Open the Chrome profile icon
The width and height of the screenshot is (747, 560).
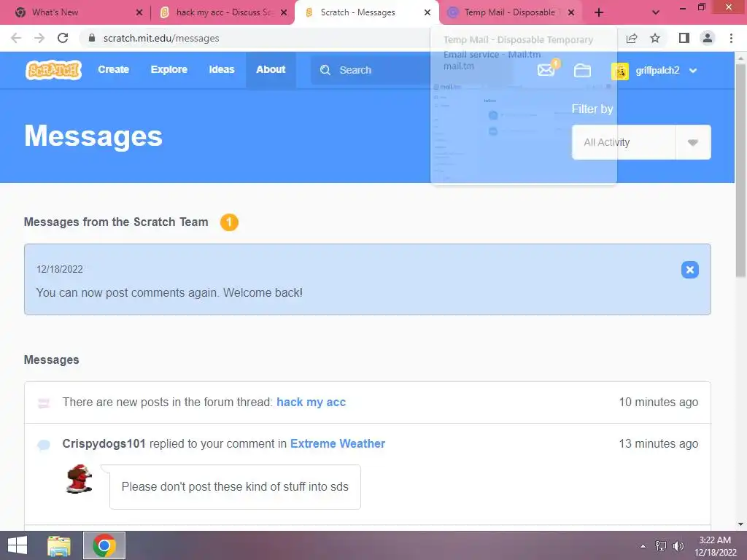tap(708, 38)
